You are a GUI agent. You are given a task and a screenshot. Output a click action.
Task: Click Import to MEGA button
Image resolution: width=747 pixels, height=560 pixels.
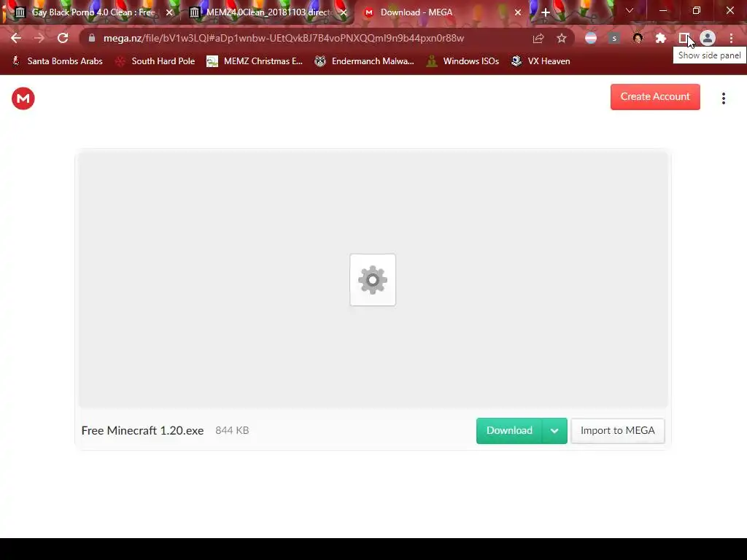point(617,430)
